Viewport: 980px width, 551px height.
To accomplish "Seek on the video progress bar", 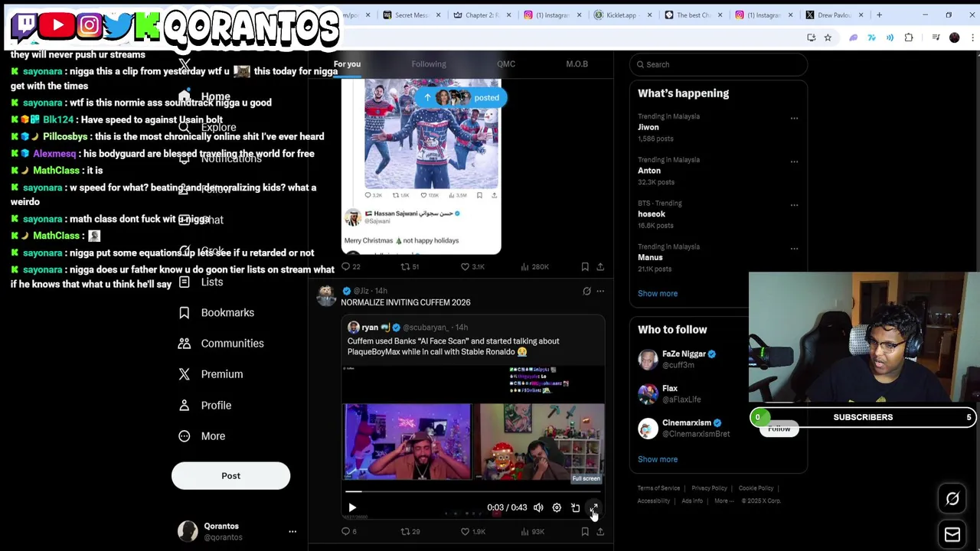I will [472, 491].
